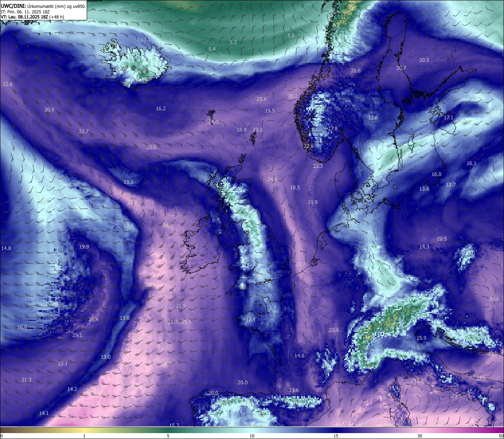504x439 pixels.
Task: Click the 12.6 map value
Action: (373, 118)
